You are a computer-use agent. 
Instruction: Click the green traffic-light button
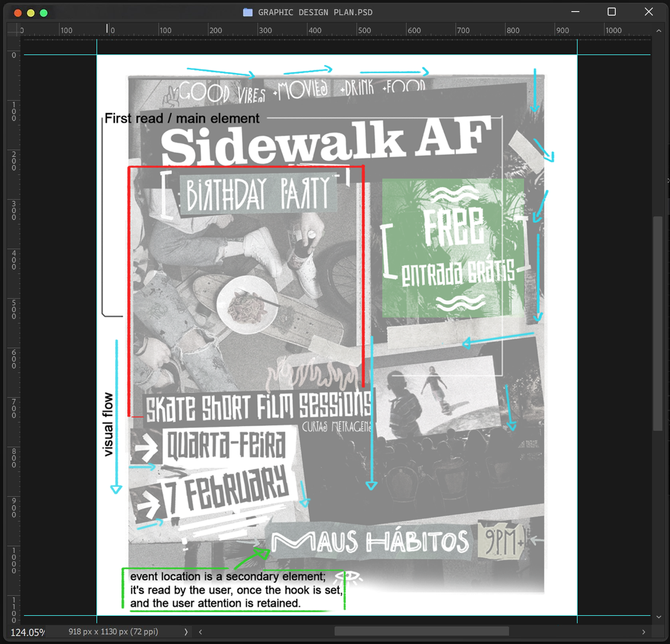tap(44, 13)
